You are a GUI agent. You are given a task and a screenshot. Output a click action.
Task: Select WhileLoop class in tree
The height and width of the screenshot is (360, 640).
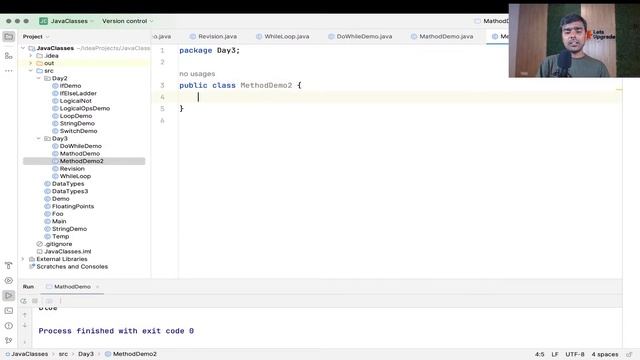75,176
